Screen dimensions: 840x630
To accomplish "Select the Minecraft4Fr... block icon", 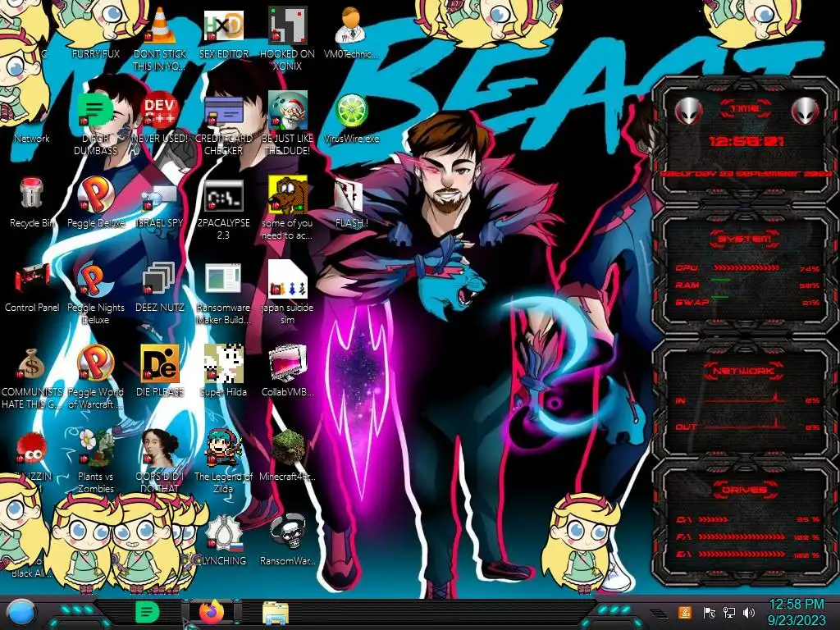I will point(288,447).
